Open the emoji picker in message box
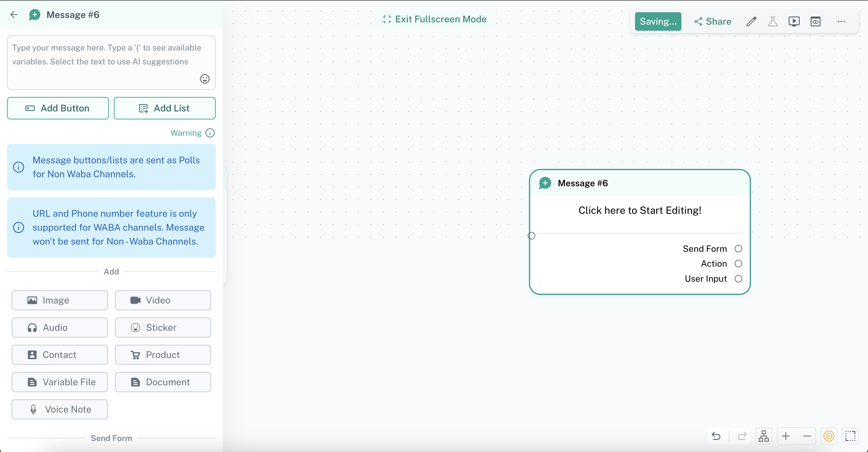The width and height of the screenshot is (868, 452). tap(205, 79)
